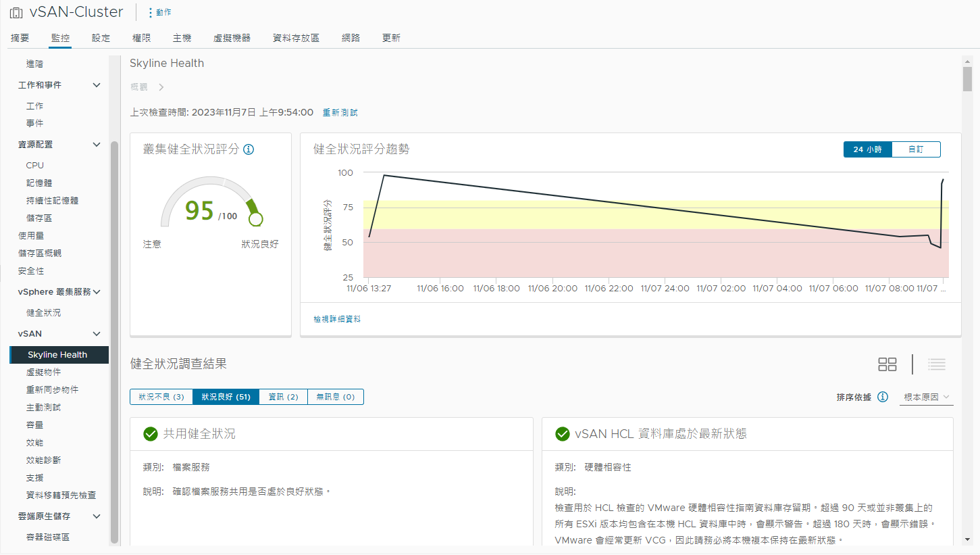This screenshot has width=980, height=555.
Task: Open the 監控 tab
Action: pos(60,38)
